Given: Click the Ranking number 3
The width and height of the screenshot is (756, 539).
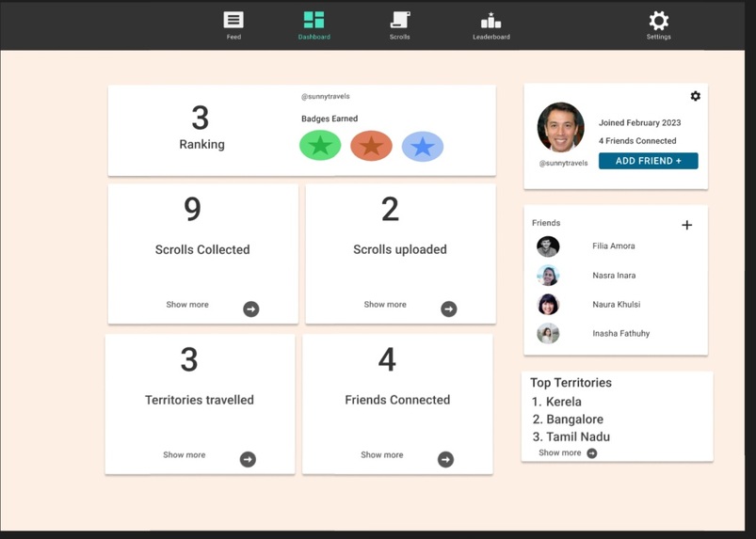Looking at the screenshot, I should [x=201, y=118].
